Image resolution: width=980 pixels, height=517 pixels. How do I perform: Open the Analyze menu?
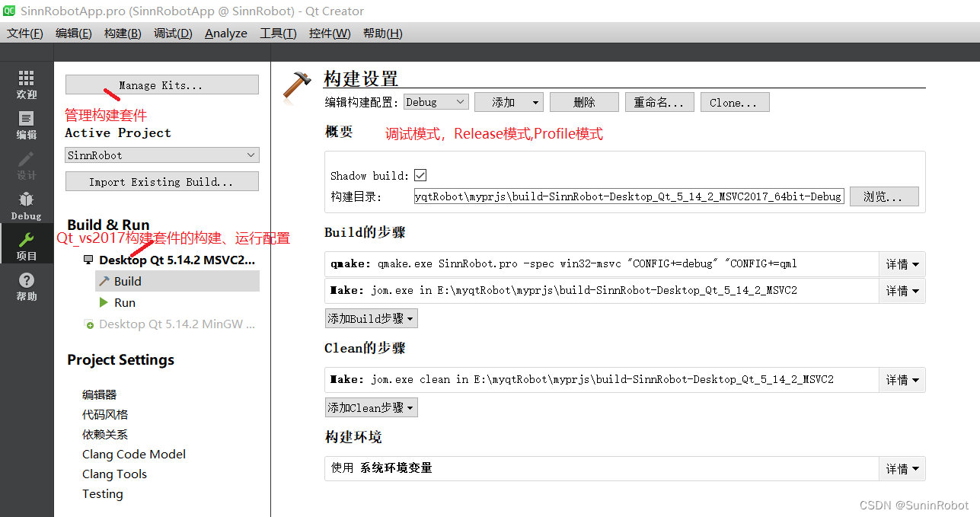pyautogui.click(x=226, y=34)
